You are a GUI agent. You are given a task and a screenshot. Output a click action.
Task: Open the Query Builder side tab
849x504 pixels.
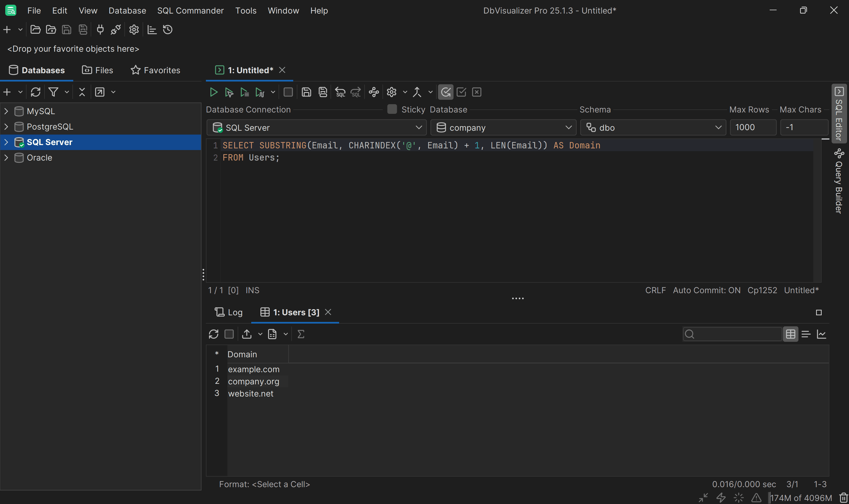pyautogui.click(x=839, y=181)
